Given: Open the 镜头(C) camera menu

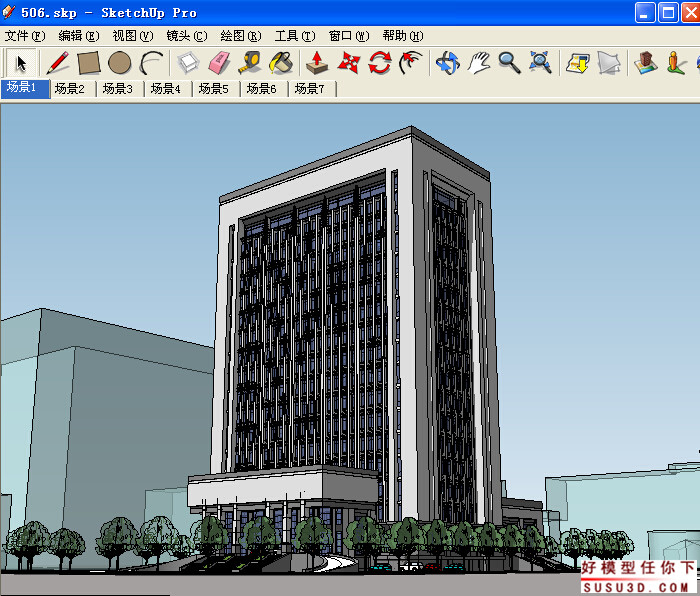Looking at the screenshot, I should [x=187, y=36].
